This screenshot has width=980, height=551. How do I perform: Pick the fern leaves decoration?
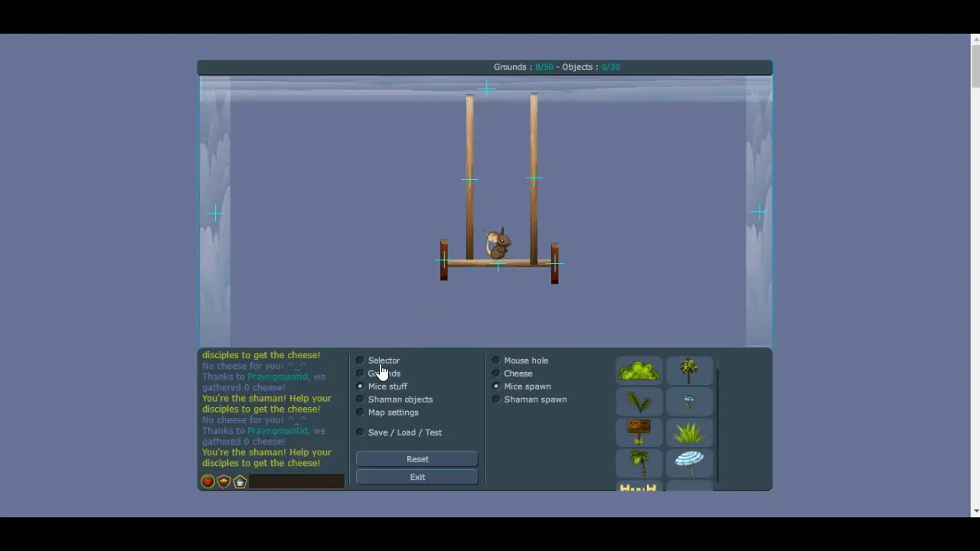pyautogui.click(x=639, y=402)
